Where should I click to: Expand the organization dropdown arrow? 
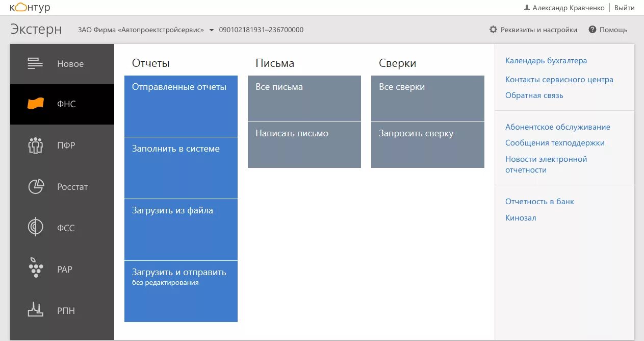tap(212, 30)
